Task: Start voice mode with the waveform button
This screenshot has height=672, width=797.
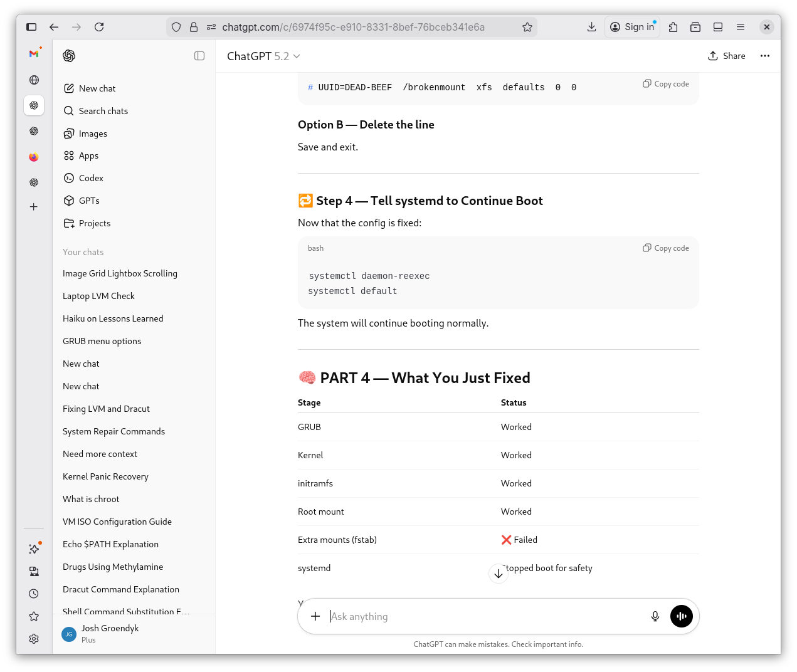Action: point(681,616)
